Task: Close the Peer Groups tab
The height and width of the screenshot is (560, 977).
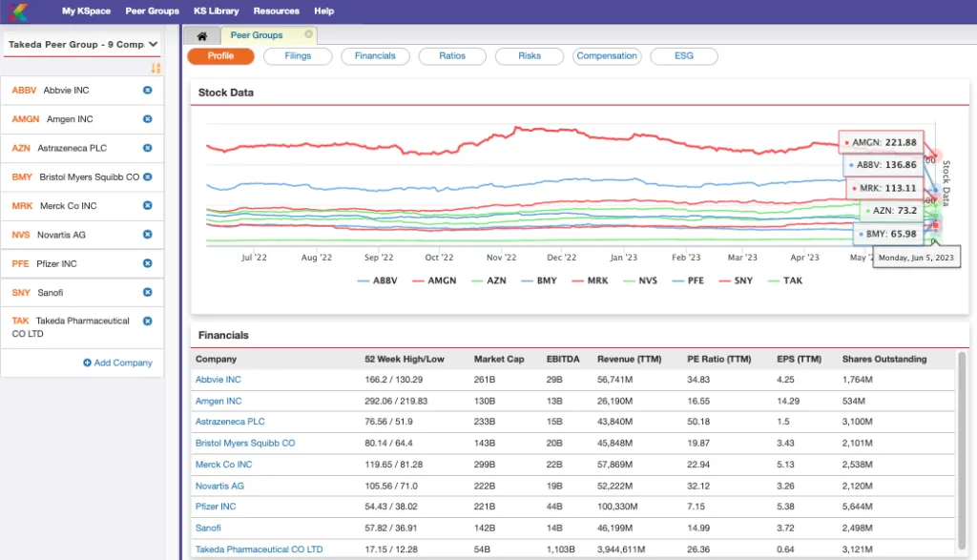Action: (x=308, y=34)
